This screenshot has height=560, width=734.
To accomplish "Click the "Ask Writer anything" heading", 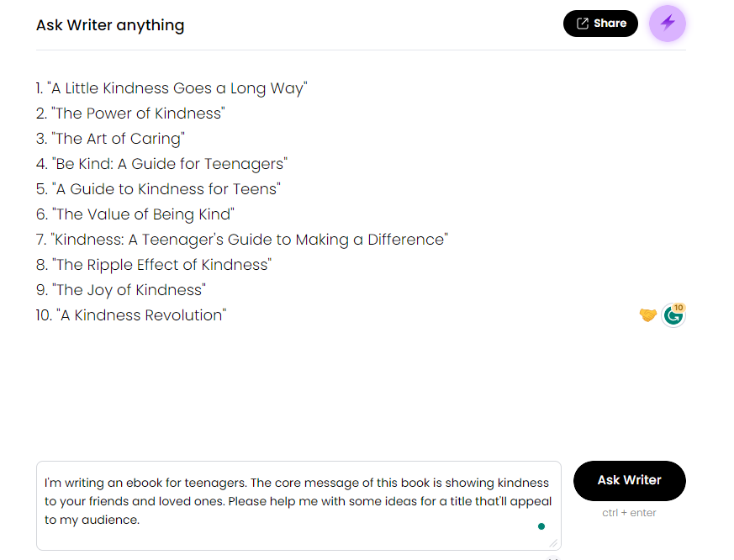I will coord(110,25).
